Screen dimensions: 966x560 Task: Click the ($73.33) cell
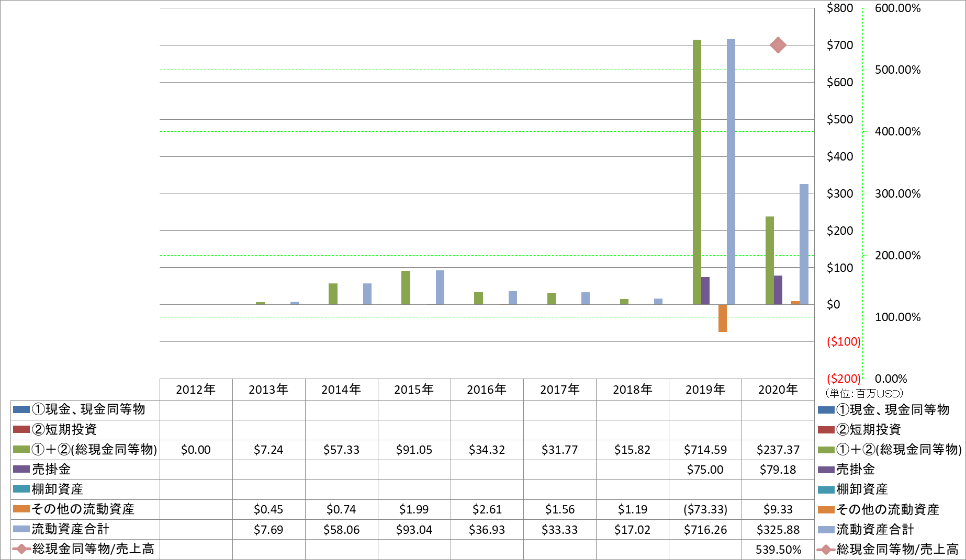[x=705, y=509]
